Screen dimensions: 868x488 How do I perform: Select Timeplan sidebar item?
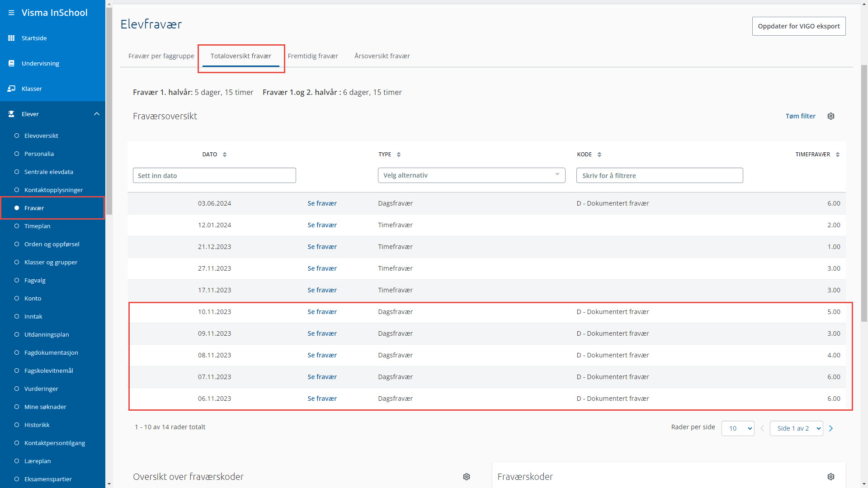(37, 226)
